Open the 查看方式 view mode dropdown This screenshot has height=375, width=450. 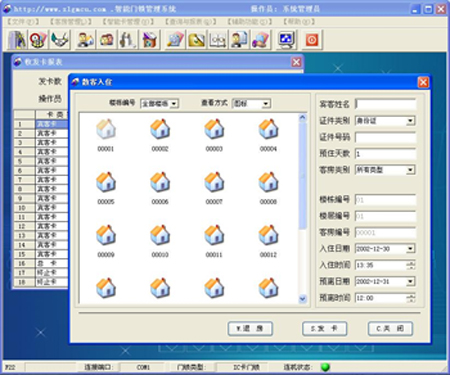266,104
